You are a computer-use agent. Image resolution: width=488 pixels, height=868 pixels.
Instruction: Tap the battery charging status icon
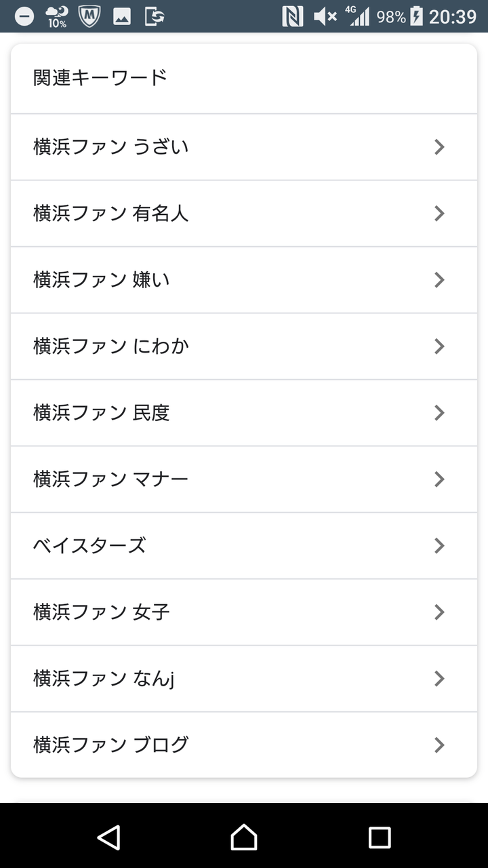coord(416,16)
